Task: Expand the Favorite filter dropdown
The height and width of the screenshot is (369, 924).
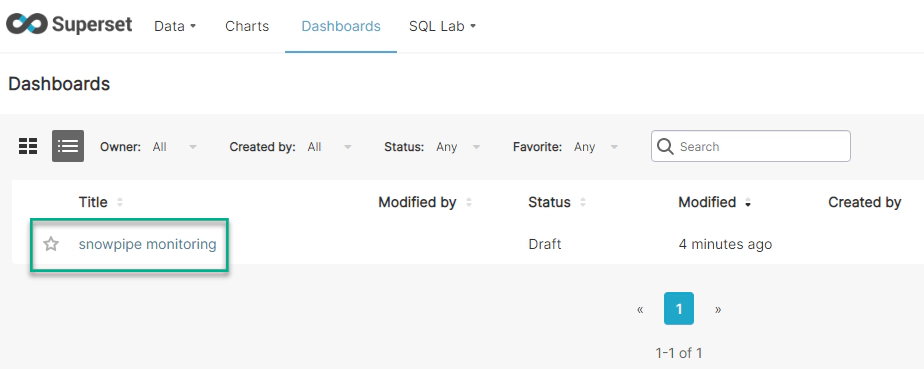Action: pos(596,147)
